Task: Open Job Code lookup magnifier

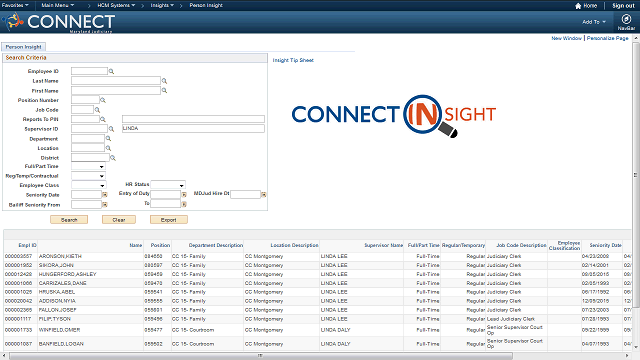Action: click(97, 110)
